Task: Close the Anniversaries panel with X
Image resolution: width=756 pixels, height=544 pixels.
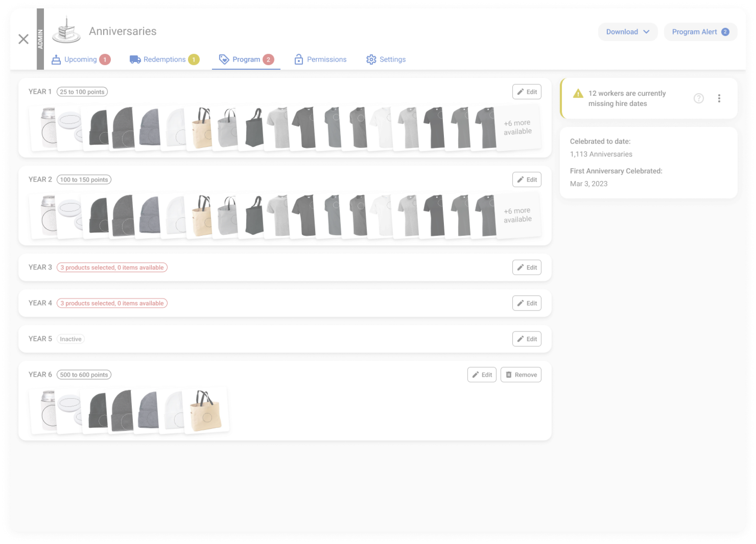Action: pyautogui.click(x=23, y=39)
